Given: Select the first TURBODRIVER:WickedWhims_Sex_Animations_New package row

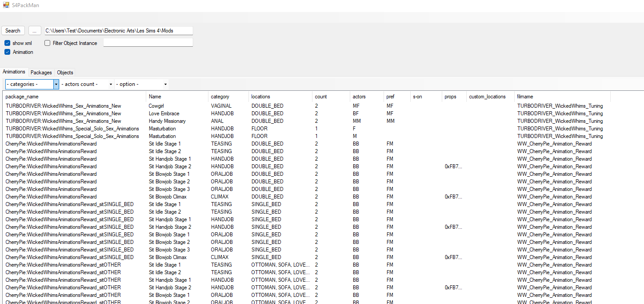Looking at the screenshot, I should 63,106.
